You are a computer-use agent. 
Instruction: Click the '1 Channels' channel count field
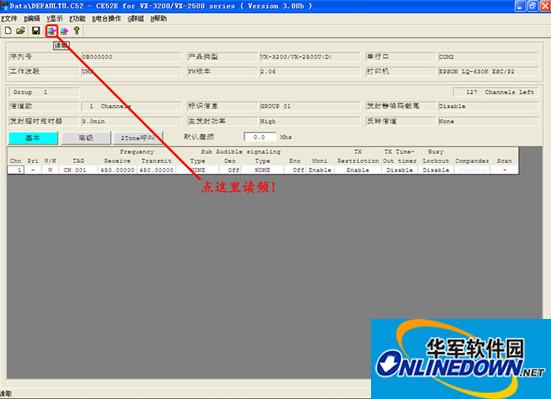tap(131, 106)
